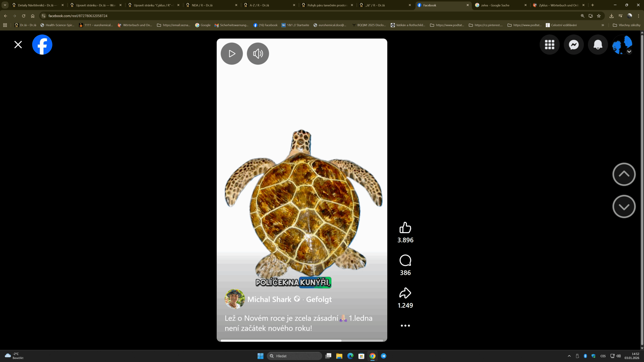Like the reel with thumbs up
The height and width of the screenshot is (362, 644).
click(x=405, y=228)
